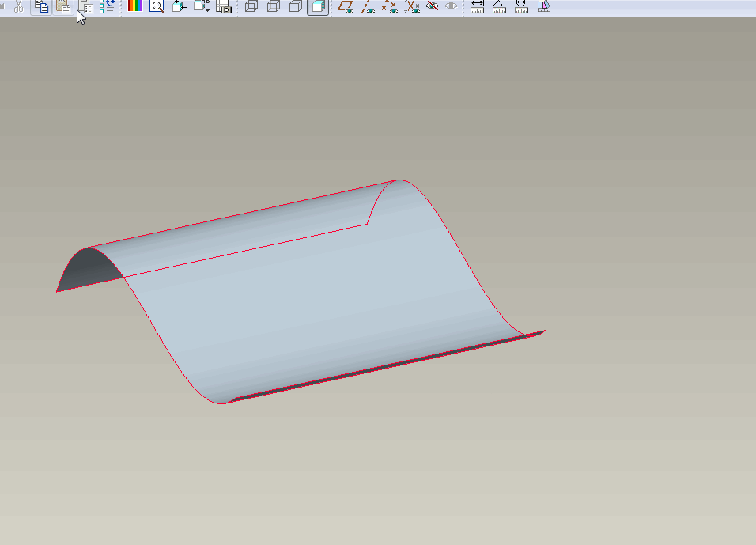This screenshot has height=545, width=756.
Task: Select the shaded display style
Action: [x=318, y=6]
